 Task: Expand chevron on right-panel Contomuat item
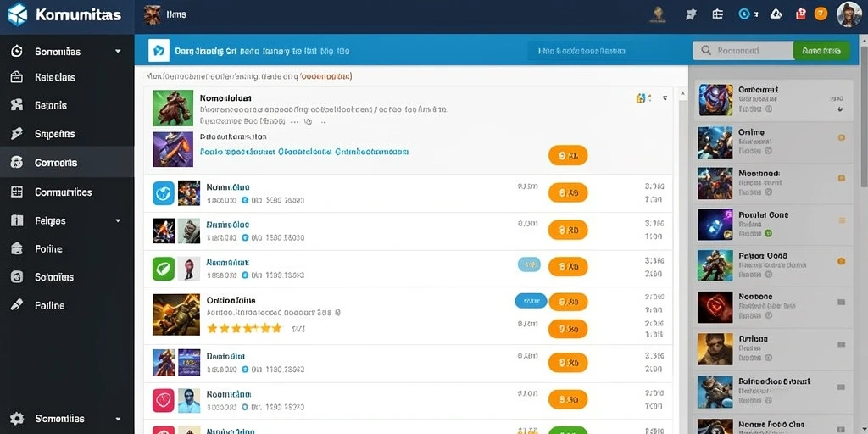click(840, 109)
